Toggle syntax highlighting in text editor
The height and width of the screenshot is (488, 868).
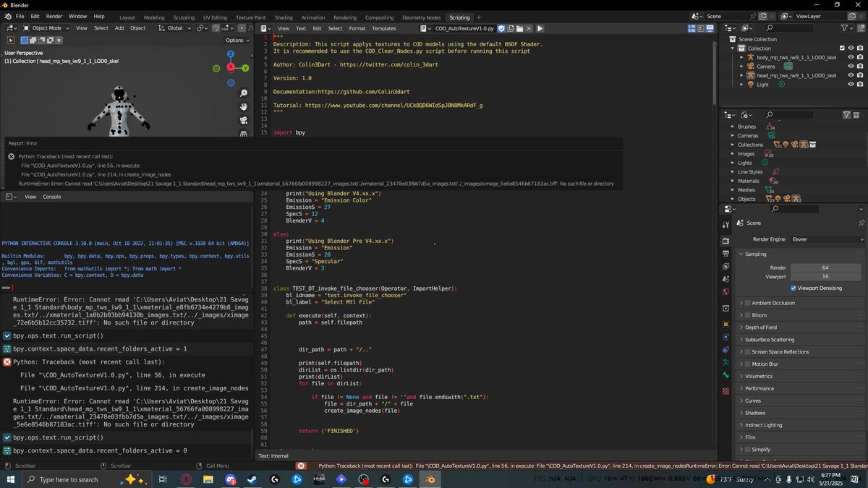coord(710,28)
